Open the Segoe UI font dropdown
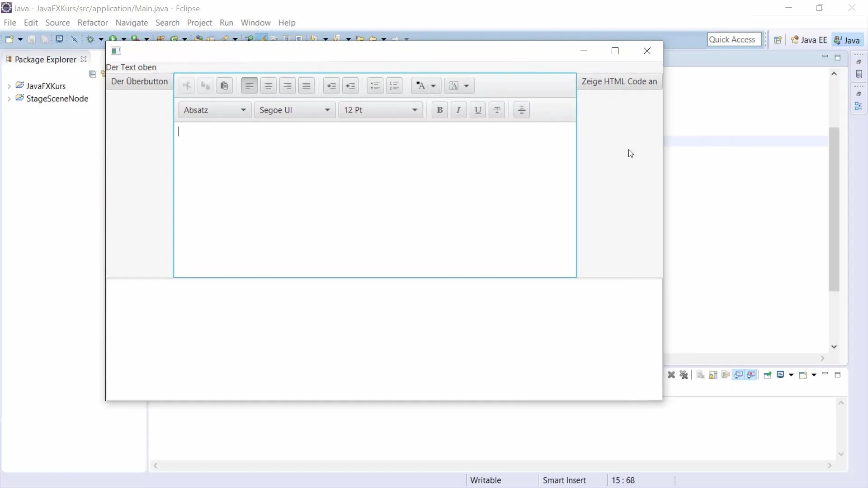The height and width of the screenshot is (488, 868). (x=295, y=110)
